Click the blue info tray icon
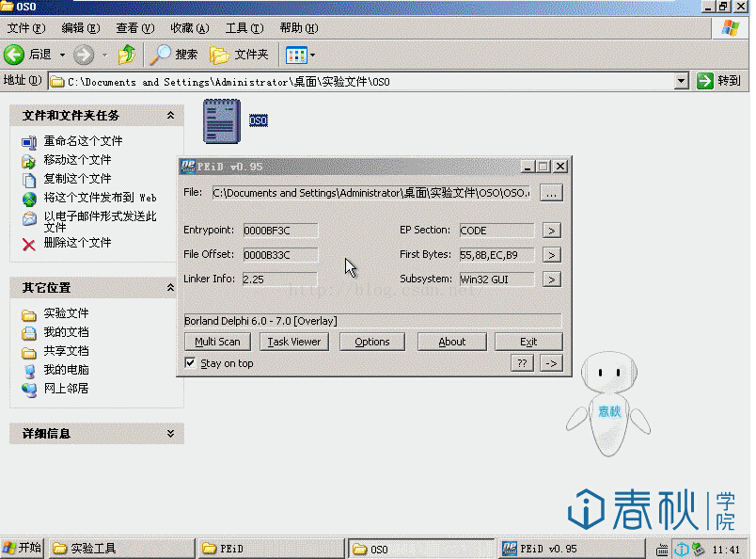The image size is (756, 559). 682,550
